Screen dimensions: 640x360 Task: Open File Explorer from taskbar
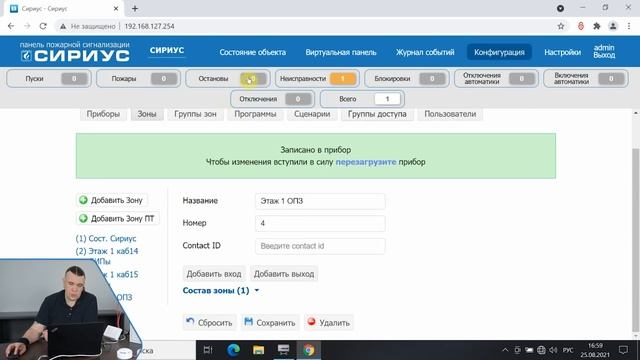coord(258,350)
